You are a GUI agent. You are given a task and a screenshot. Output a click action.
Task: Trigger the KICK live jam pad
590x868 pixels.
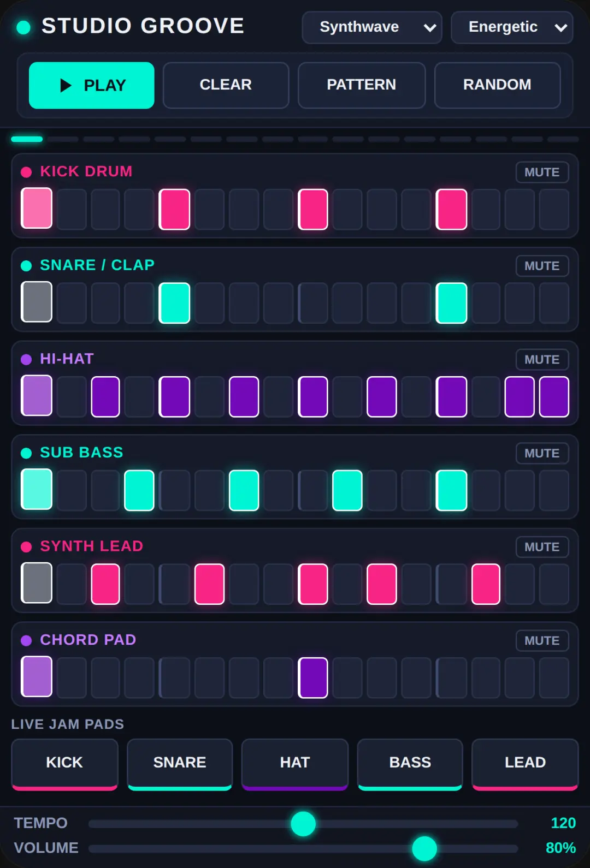point(64,764)
